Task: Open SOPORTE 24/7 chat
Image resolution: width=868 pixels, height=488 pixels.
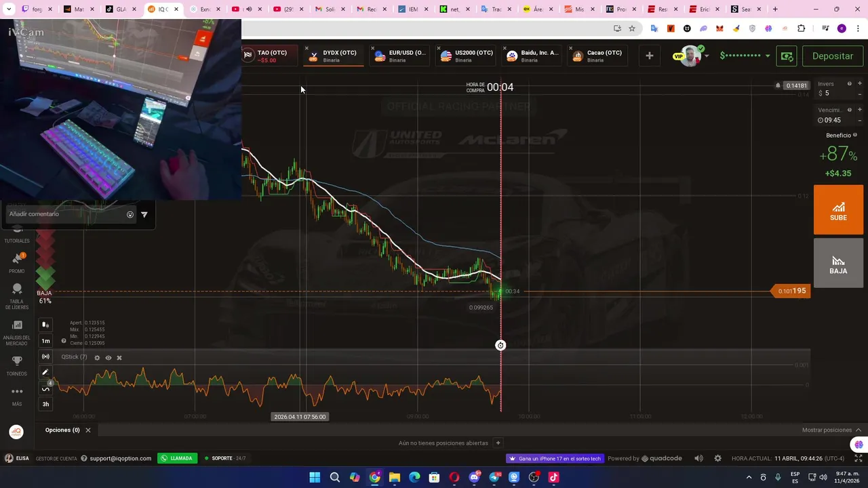Action: coord(224,458)
